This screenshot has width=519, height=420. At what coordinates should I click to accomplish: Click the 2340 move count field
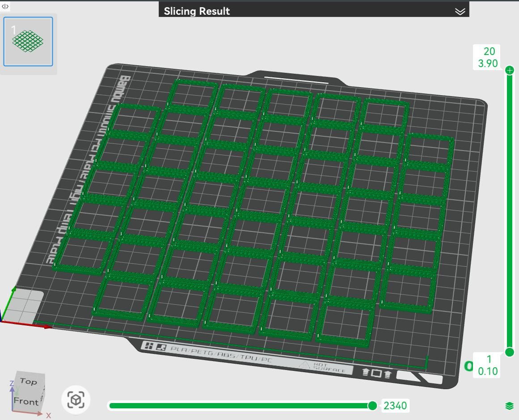coord(395,406)
